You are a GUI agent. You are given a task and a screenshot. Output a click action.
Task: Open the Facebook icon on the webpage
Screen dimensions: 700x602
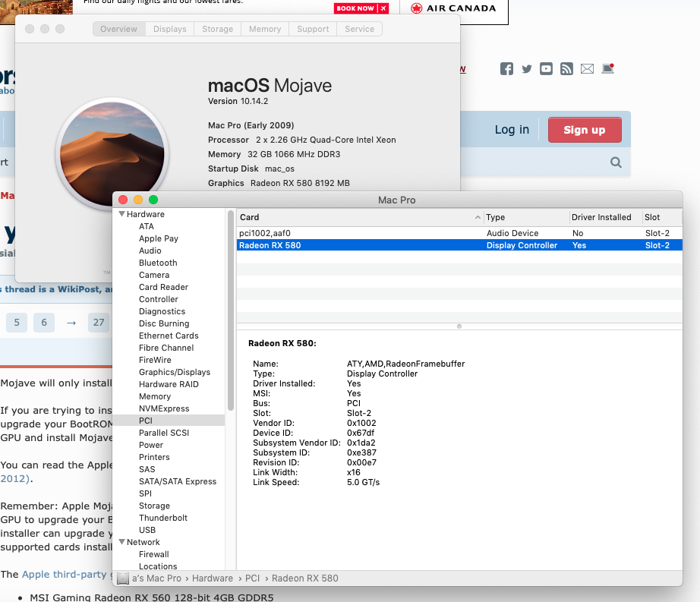506,69
